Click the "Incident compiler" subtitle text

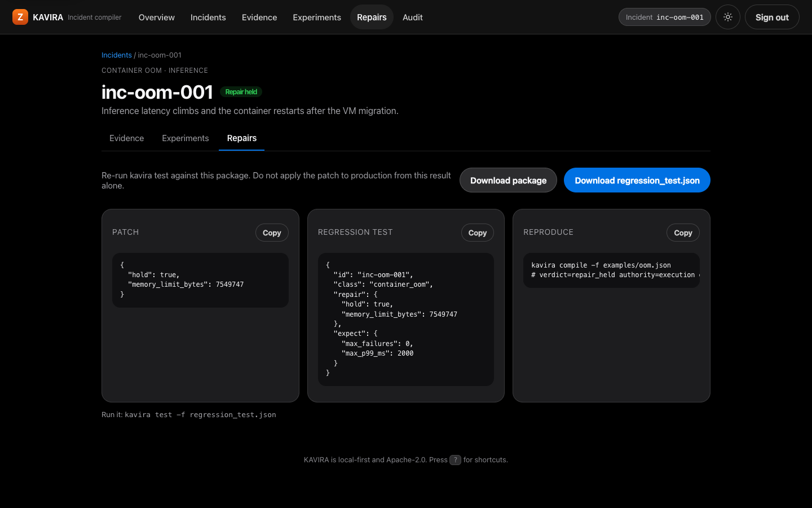(95, 17)
